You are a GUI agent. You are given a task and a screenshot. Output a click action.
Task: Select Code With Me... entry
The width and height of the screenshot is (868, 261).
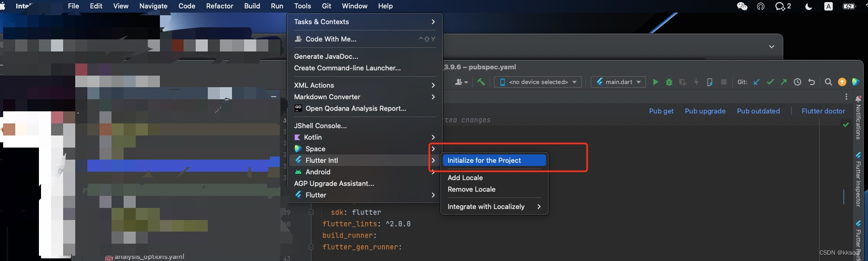point(365,39)
